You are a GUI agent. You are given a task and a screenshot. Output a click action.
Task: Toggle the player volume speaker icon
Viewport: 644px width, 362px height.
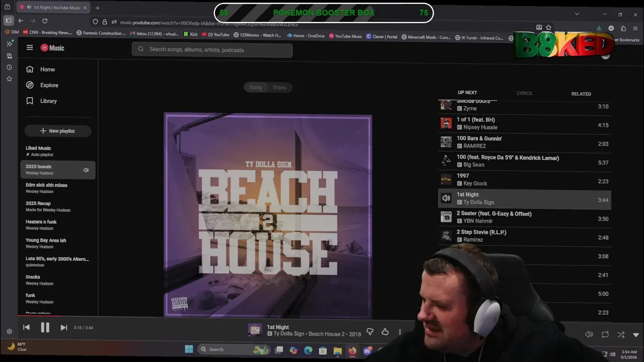pos(589,334)
